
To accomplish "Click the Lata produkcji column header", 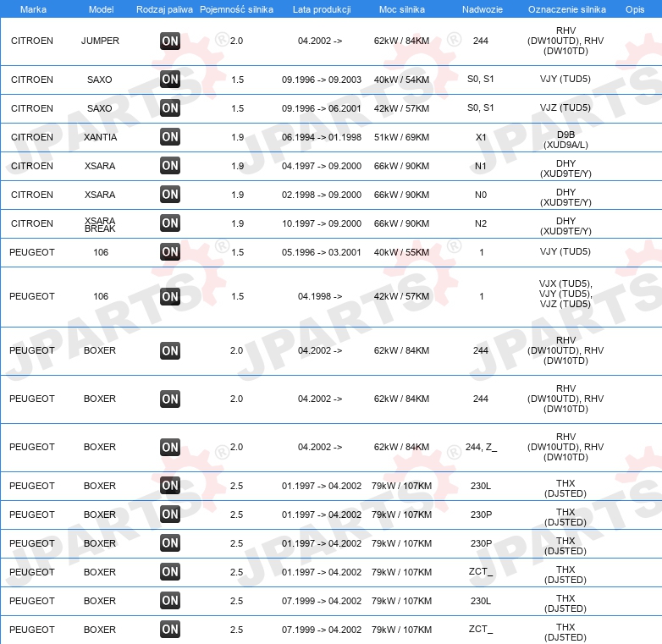I will [322, 9].
